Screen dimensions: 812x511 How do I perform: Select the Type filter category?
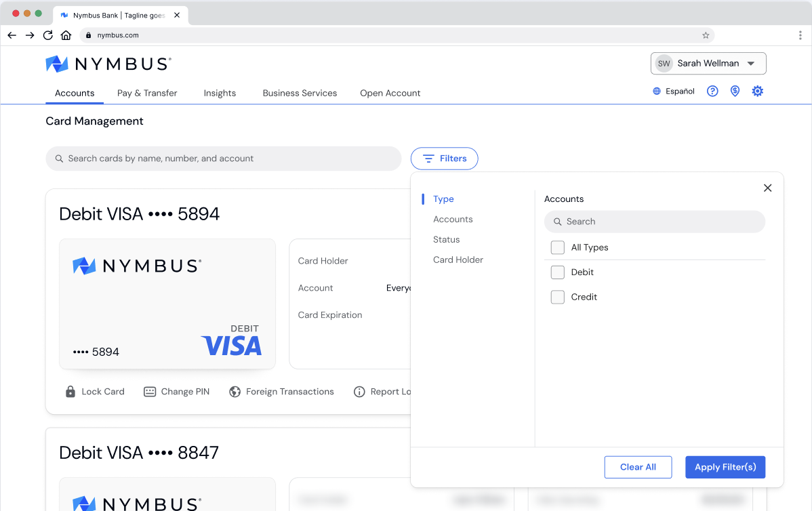click(443, 199)
